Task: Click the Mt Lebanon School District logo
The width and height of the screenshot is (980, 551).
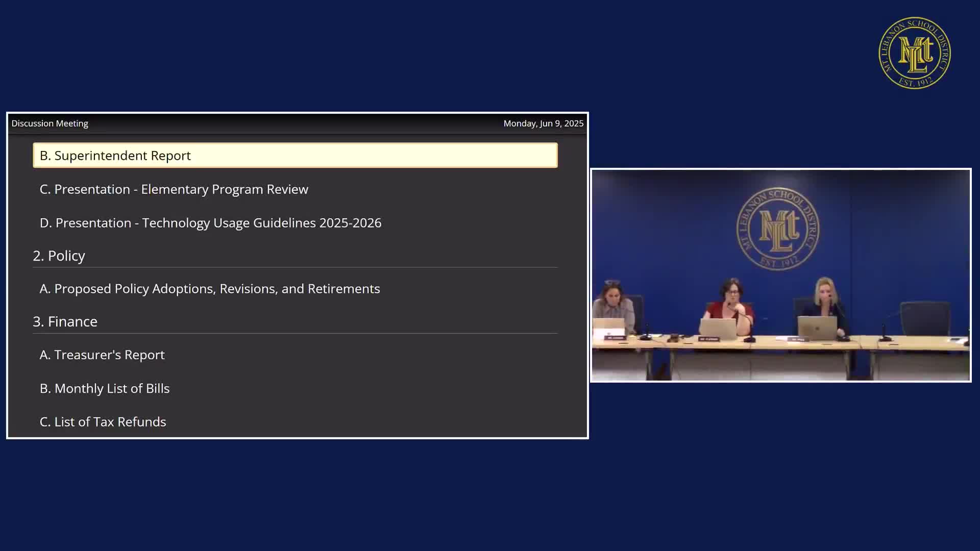Action: 914,53
